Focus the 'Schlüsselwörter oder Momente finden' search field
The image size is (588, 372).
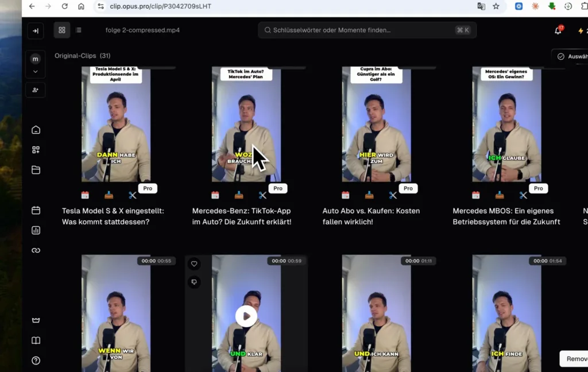[x=367, y=30]
